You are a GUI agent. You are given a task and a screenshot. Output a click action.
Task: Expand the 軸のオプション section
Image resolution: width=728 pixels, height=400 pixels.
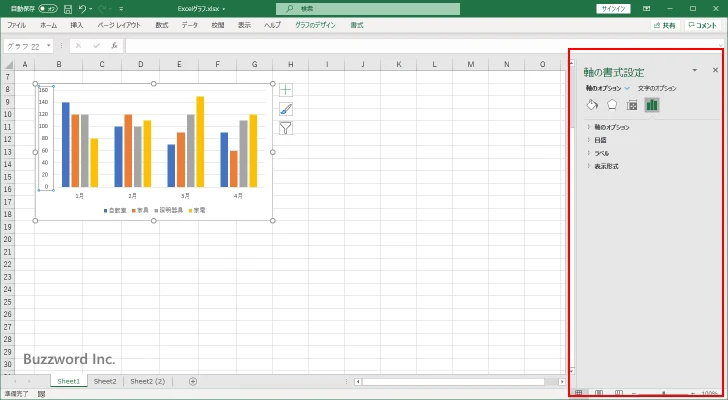(612, 127)
